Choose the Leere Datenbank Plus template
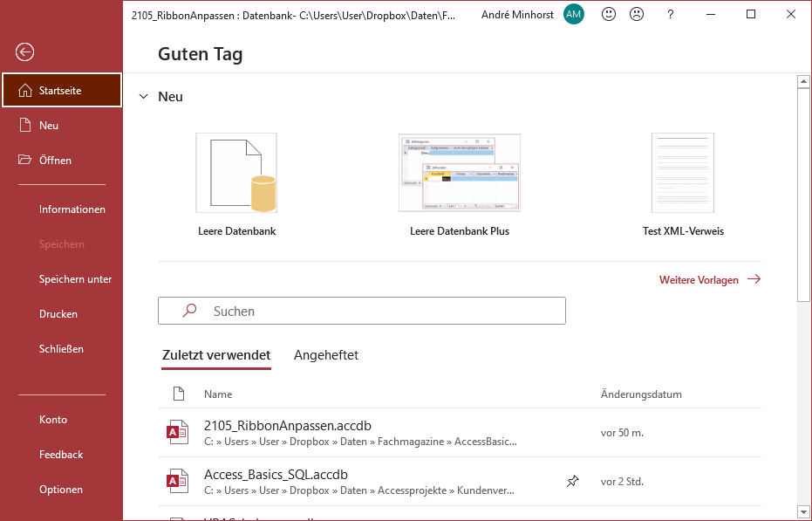This screenshot has height=521, width=812. coord(460,173)
